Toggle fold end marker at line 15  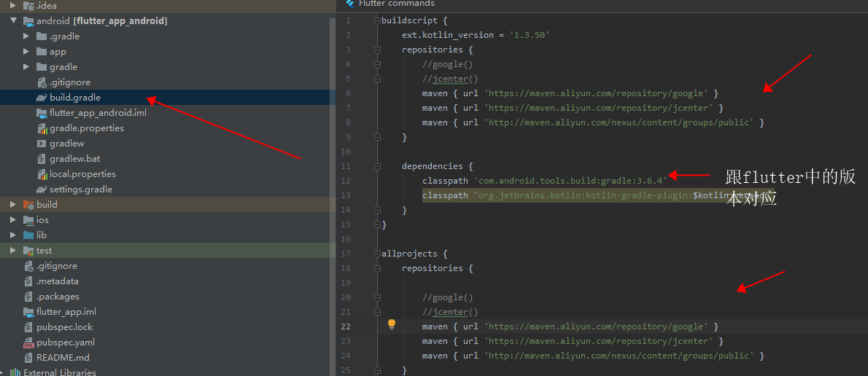pyautogui.click(x=378, y=224)
